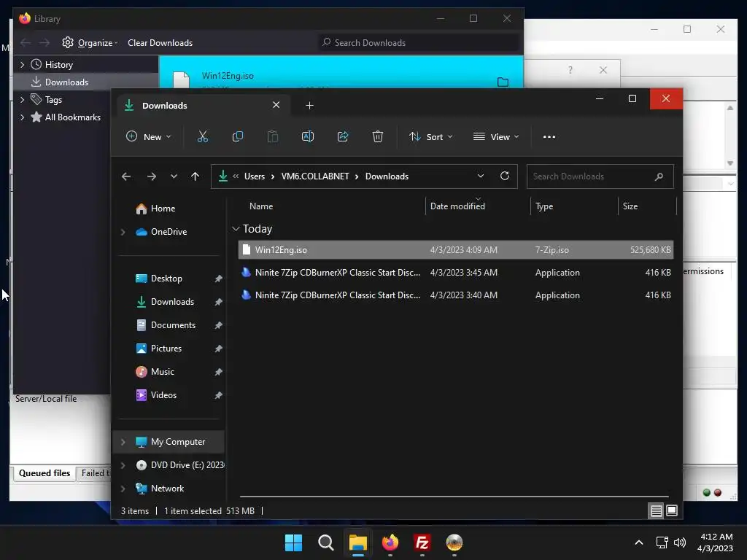Switch to large thumbnails view icon in status bar

point(672,511)
